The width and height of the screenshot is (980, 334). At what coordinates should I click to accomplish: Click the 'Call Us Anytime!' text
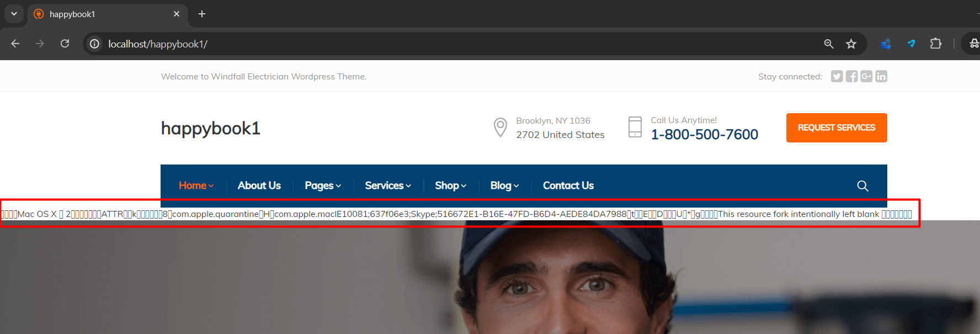pyautogui.click(x=684, y=120)
